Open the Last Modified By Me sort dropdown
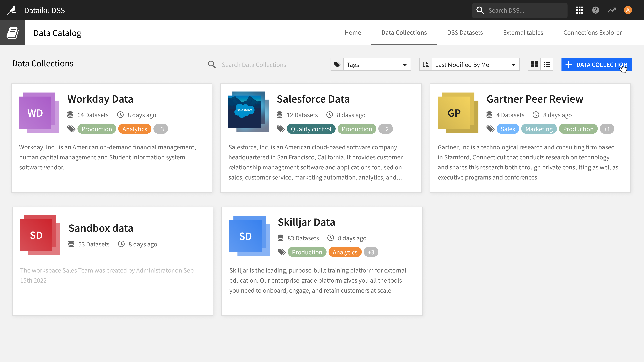Image resolution: width=644 pixels, height=362 pixels. pos(475,64)
